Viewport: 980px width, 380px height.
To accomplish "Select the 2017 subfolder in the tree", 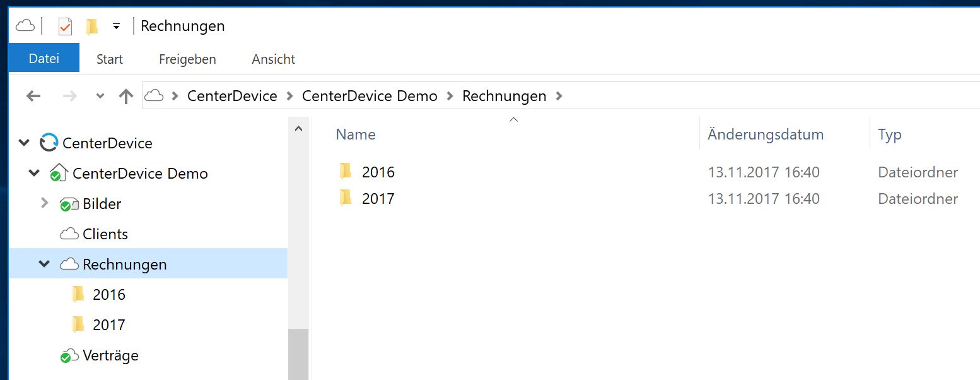I will (109, 325).
